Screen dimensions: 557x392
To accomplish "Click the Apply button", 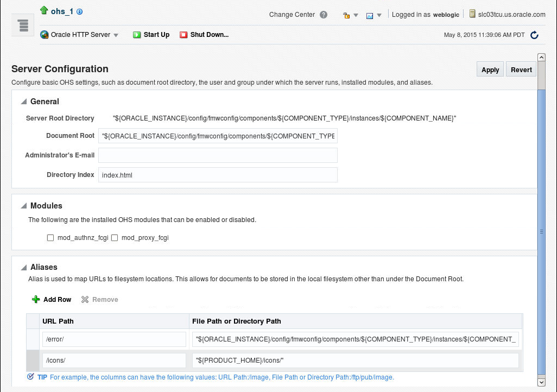I will coord(490,69).
